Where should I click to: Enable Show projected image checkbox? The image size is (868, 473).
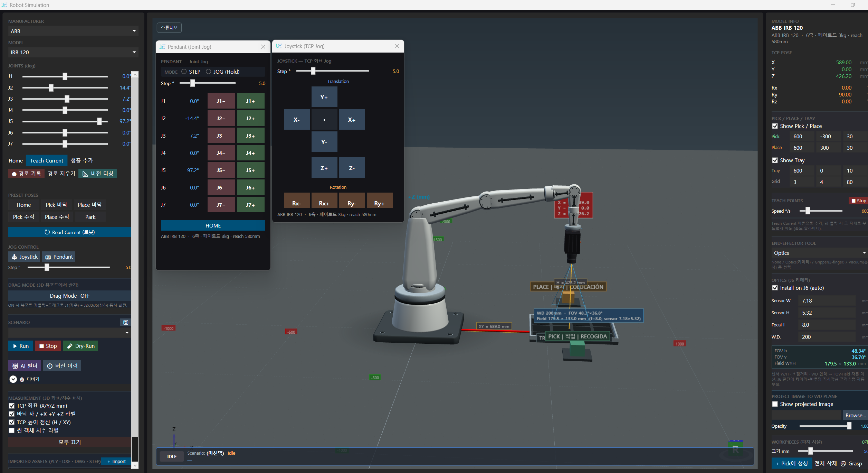coord(775,404)
